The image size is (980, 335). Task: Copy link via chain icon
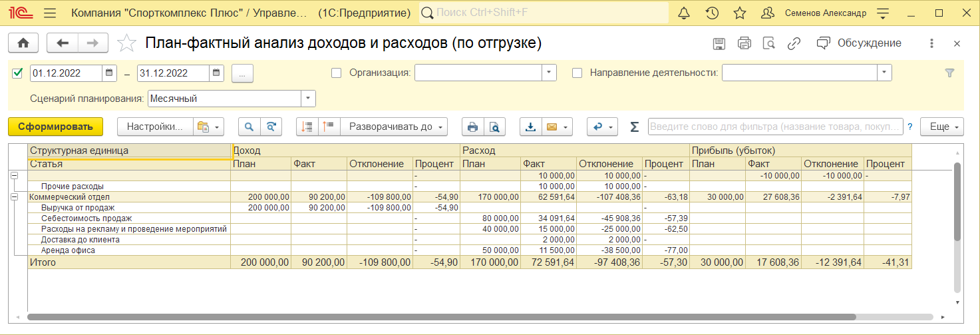[x=793, y=44]
